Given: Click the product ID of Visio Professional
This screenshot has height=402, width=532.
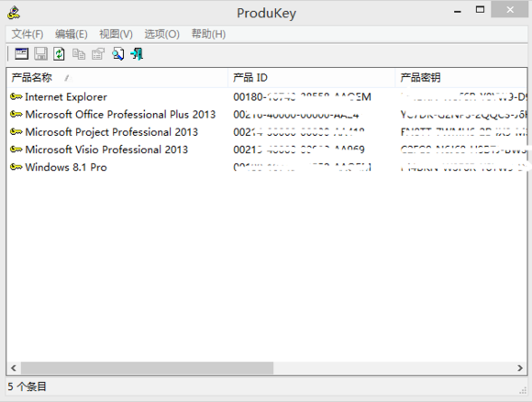Looking at the screenshot, I should [299, 150].
